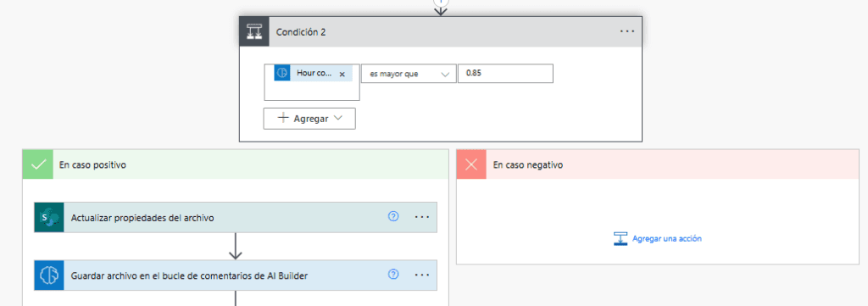The width and height of the screenshot is (868, 306).
Task: Select the 'En caso negativo' header
Action: coord(658,164)
